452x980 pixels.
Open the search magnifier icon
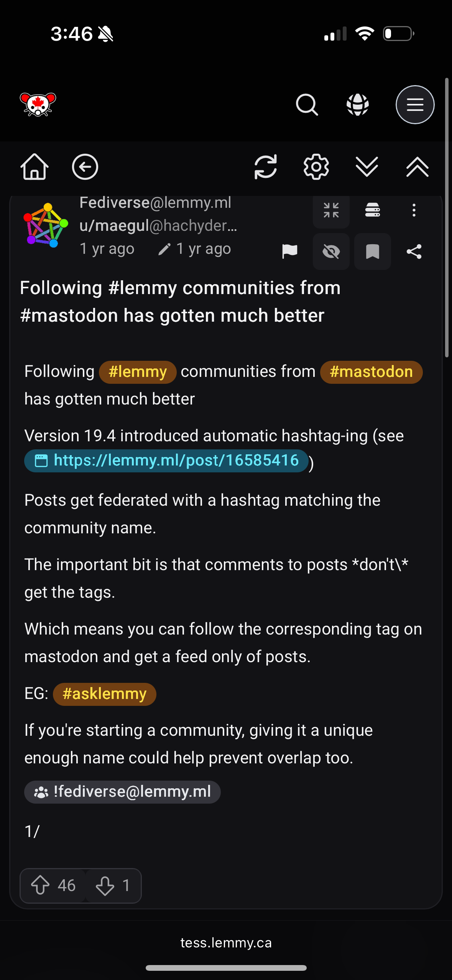[x=307, y=105]
